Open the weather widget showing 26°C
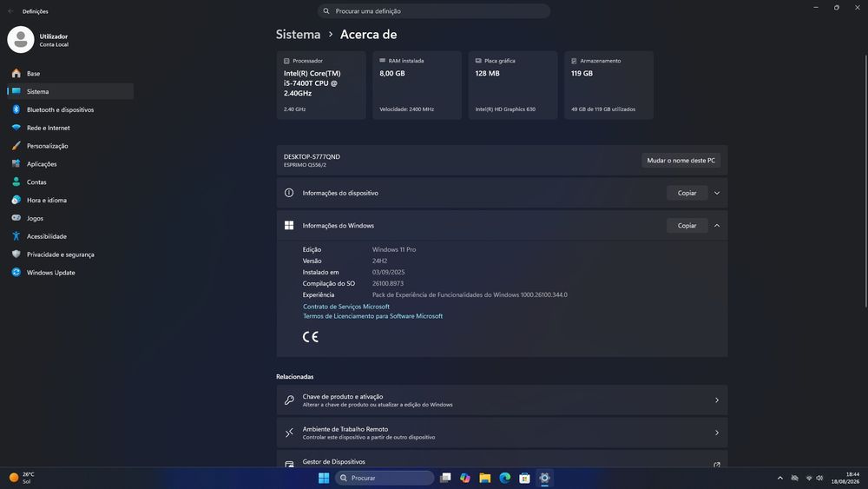The image size is (868, 489). tap(22, 478)
